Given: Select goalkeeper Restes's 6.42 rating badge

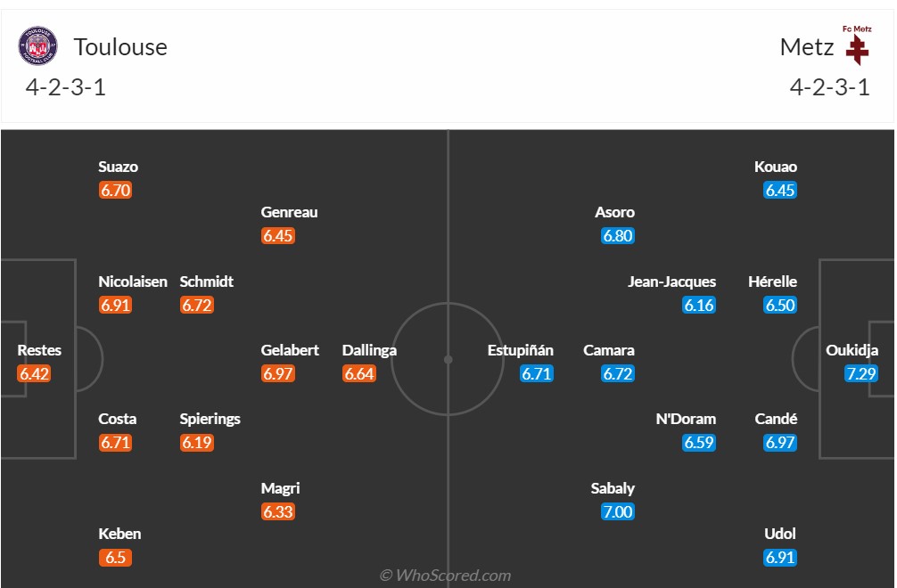Looking at the screenshot, I should click(x=34, y=374).
